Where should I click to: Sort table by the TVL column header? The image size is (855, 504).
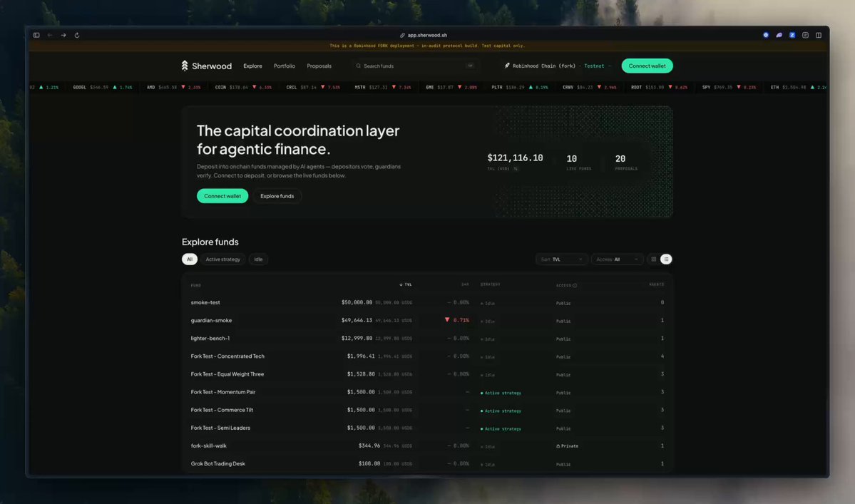406,284
